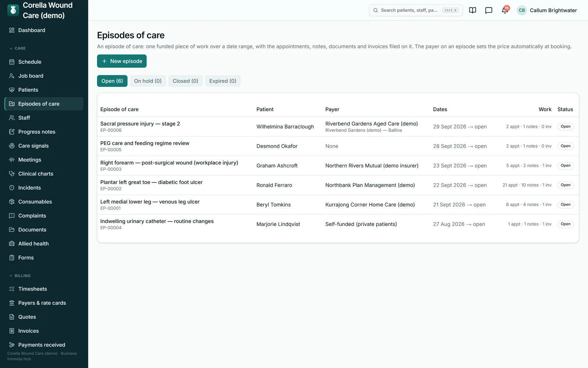Open the Staff page
The image size is (588, 368).
(44, 118)
